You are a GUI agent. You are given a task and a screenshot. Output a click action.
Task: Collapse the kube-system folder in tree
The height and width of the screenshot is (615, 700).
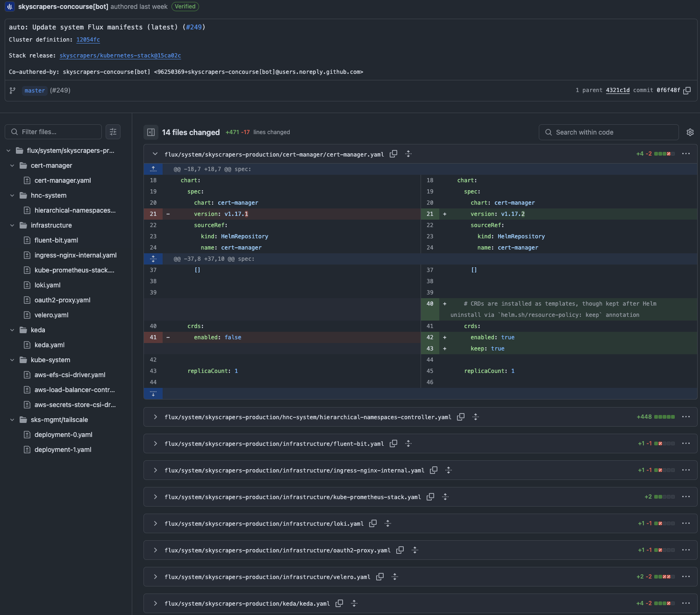(12, 360)
